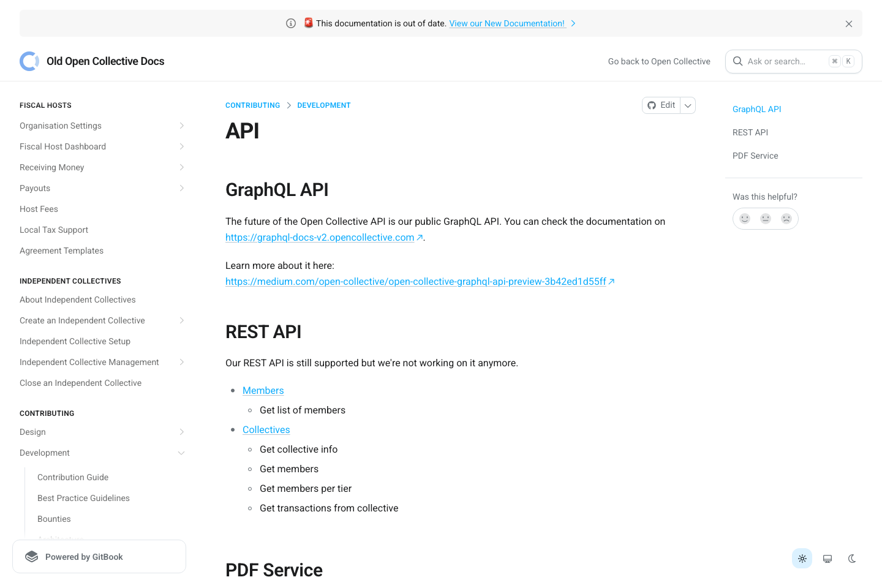The image size is (882, 588).
Task: Click the info icon in the banner
Action: (x=290, y=23)
